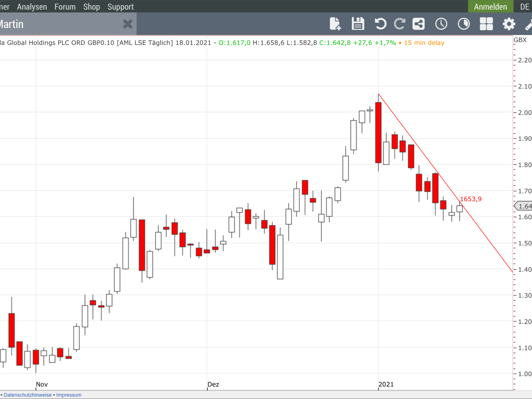Open the Impressum link

69,395
